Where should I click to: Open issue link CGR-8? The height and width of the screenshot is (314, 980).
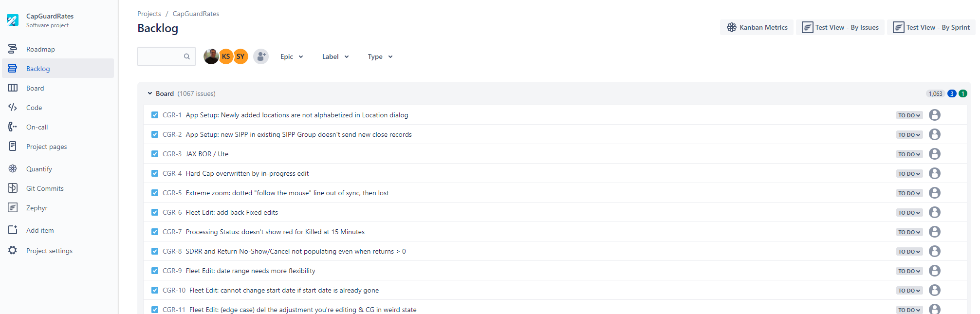(x=172, y=251)
